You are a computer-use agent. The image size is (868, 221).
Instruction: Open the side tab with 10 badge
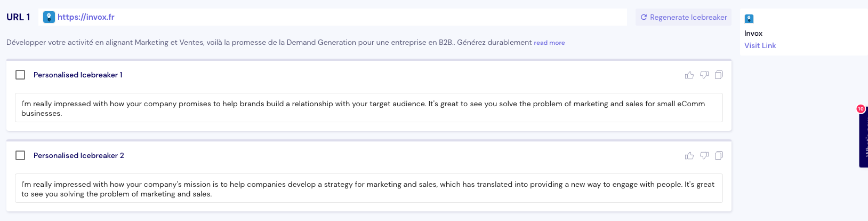(864, 139)
